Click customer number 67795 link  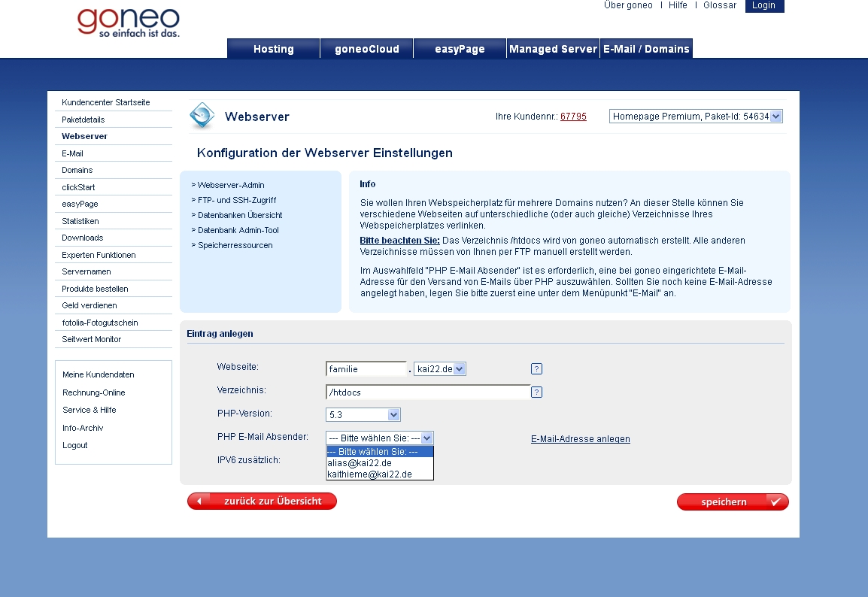573,117
